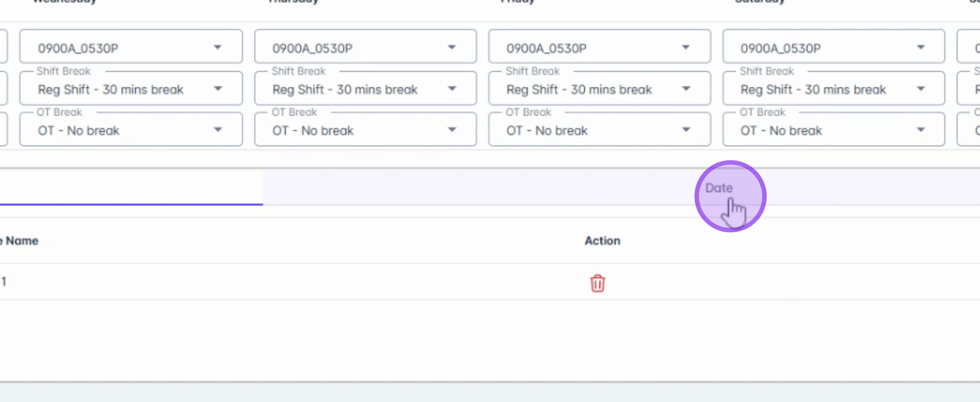
Task: Open Wednesday's 0900A_0530P shift dropdown
Action: pyautogui.click(x=131, y=47)
